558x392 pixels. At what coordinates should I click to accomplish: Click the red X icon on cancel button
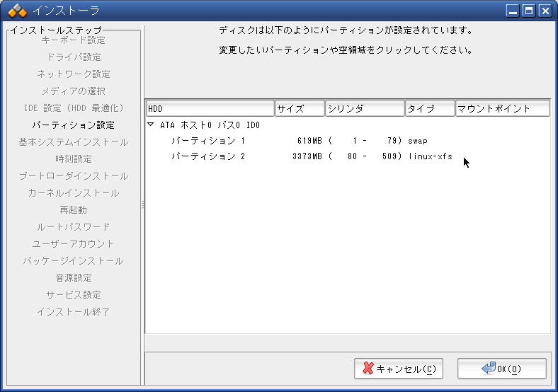[x=368, y=369]
